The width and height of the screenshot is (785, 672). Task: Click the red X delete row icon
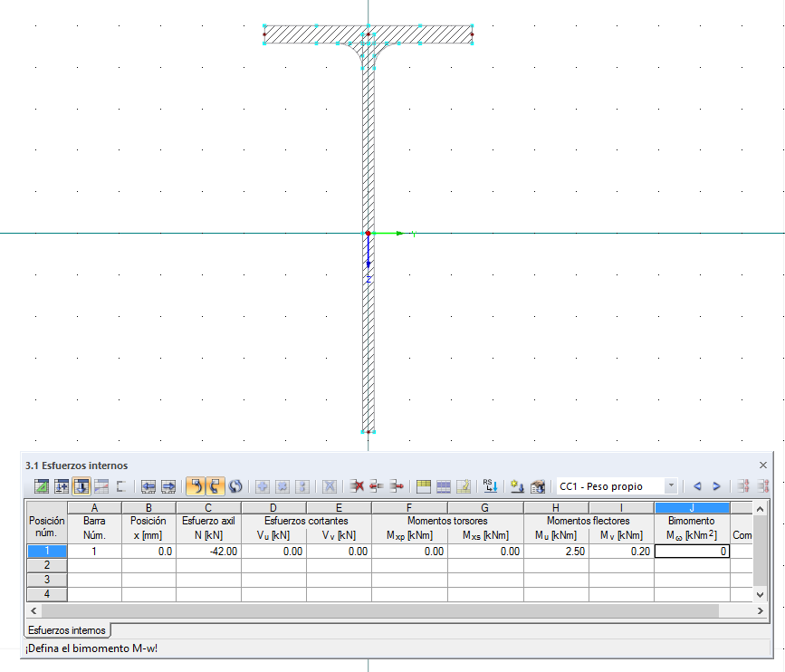tap(357, 486)
